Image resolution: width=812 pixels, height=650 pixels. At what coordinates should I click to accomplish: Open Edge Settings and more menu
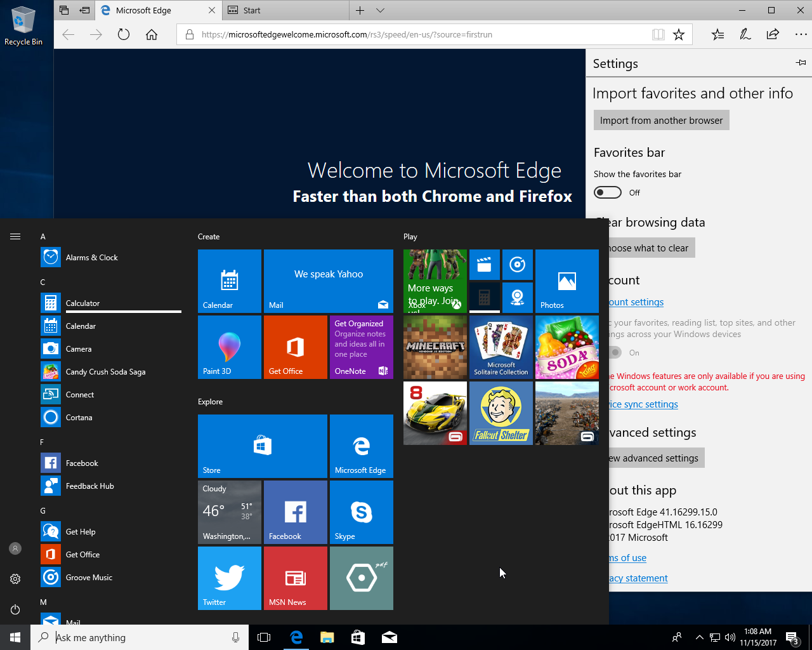801,34
